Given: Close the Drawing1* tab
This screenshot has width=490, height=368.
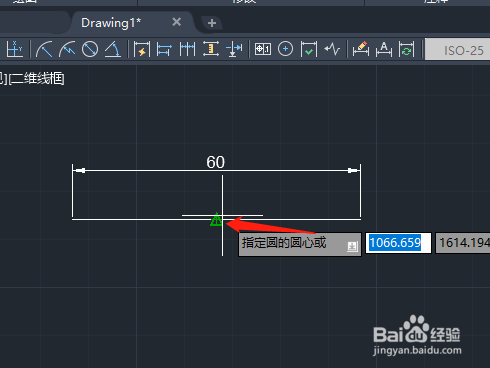Looking at the screenshot, I should pos(176,22).
